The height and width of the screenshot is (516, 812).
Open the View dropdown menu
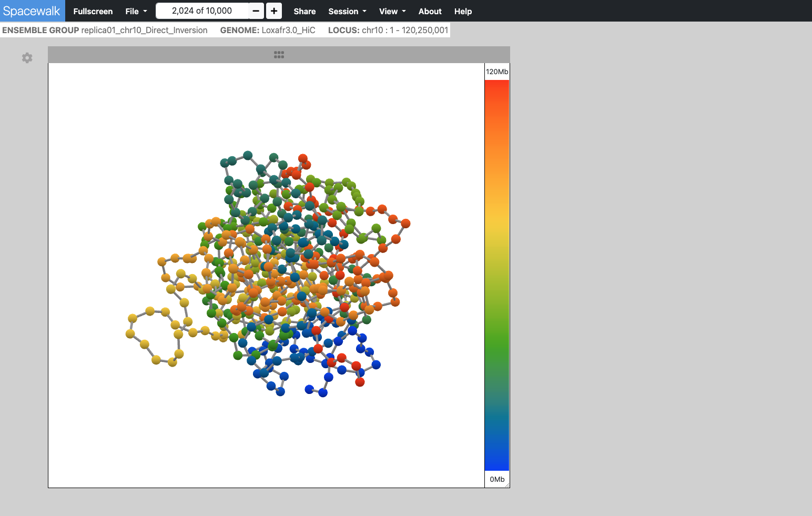click(392, 11)
